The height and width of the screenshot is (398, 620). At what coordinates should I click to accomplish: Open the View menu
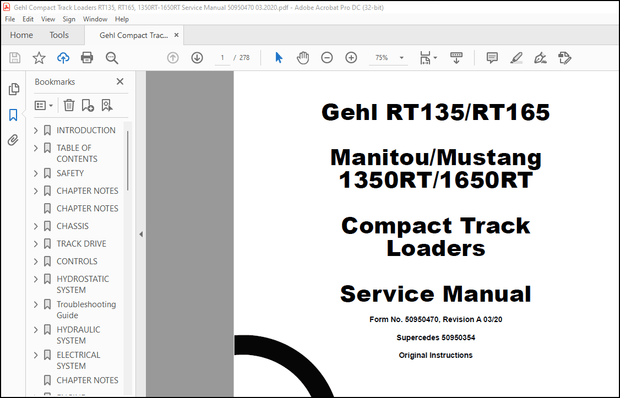coord(48,19)
